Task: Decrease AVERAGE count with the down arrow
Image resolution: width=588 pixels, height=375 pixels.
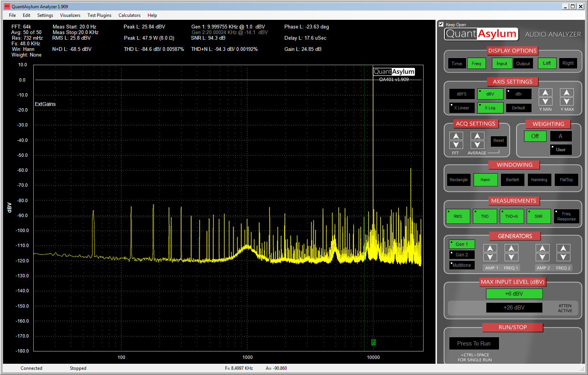Action: tap(477, 145)
